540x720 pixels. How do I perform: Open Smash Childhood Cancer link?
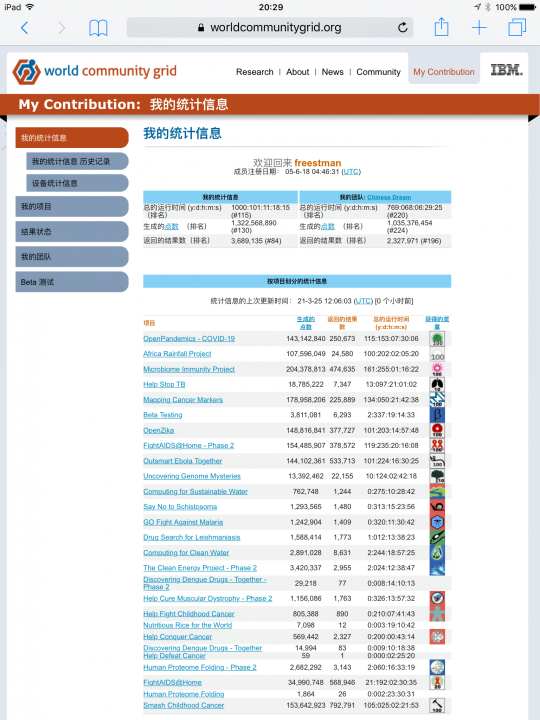184,705
